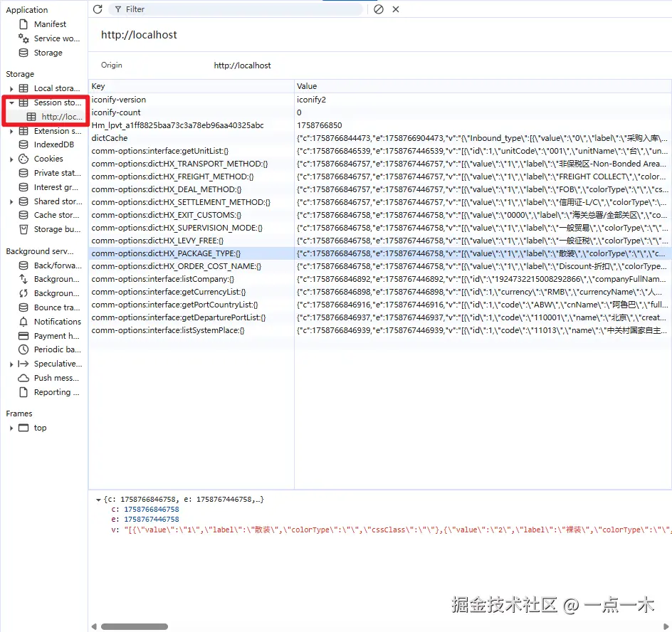Select the interface:getDeparturePortList key row
Screen dimensions: 672x632
[x=191, y=317]
